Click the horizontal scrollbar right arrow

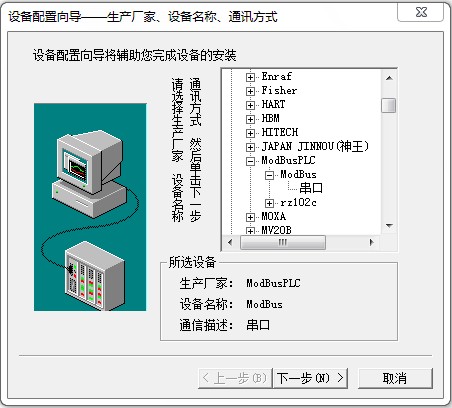372,243
